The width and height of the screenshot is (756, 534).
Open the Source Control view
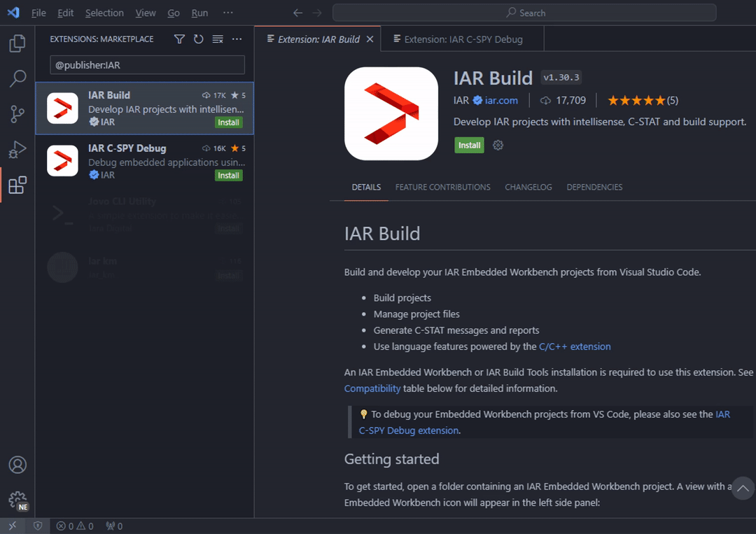[x=17, y=114]
